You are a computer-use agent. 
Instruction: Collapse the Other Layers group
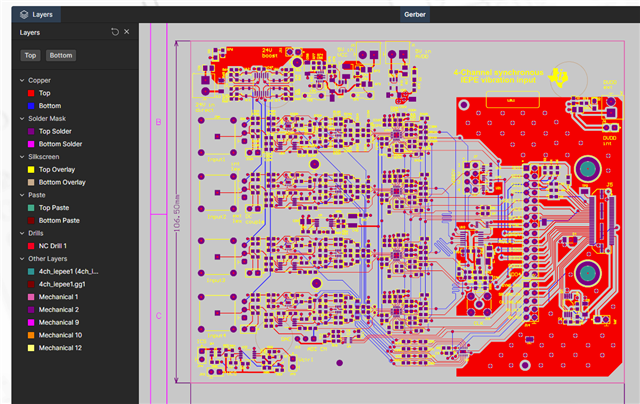pos(22,259)
